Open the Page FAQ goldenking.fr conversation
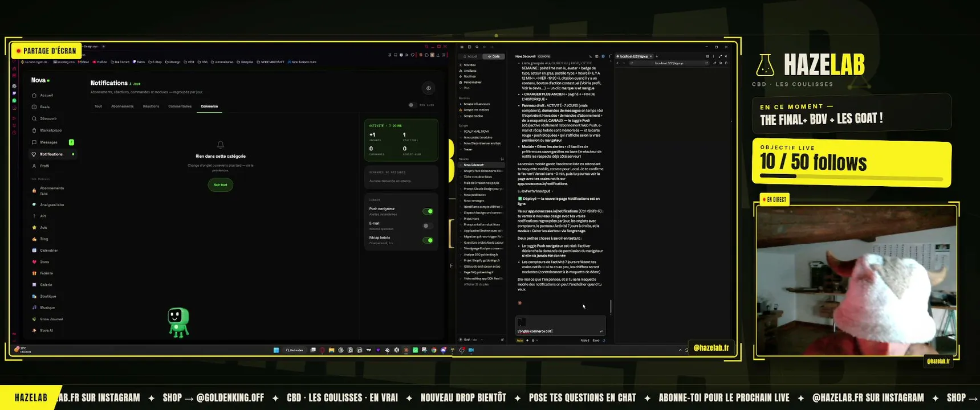 point(482,272)
